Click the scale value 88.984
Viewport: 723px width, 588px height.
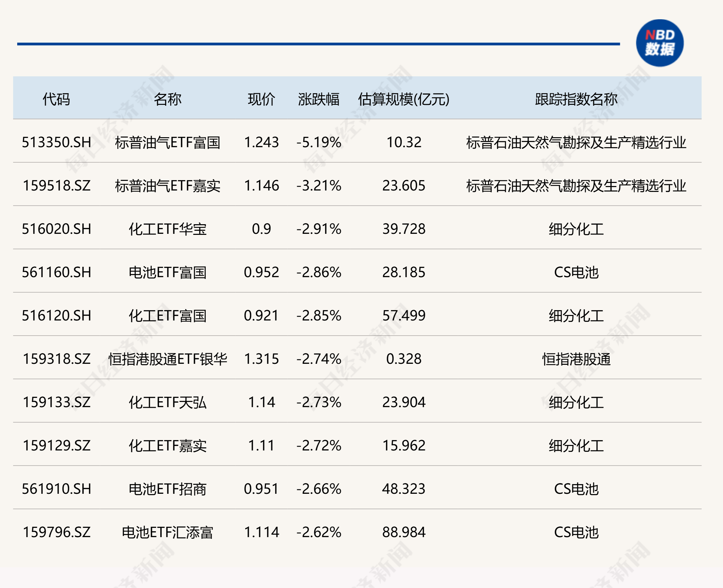tap(404, 532)
